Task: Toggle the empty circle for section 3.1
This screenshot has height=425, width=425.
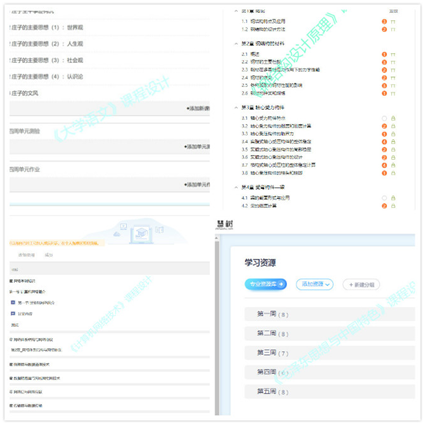Action: click(384, 118)
